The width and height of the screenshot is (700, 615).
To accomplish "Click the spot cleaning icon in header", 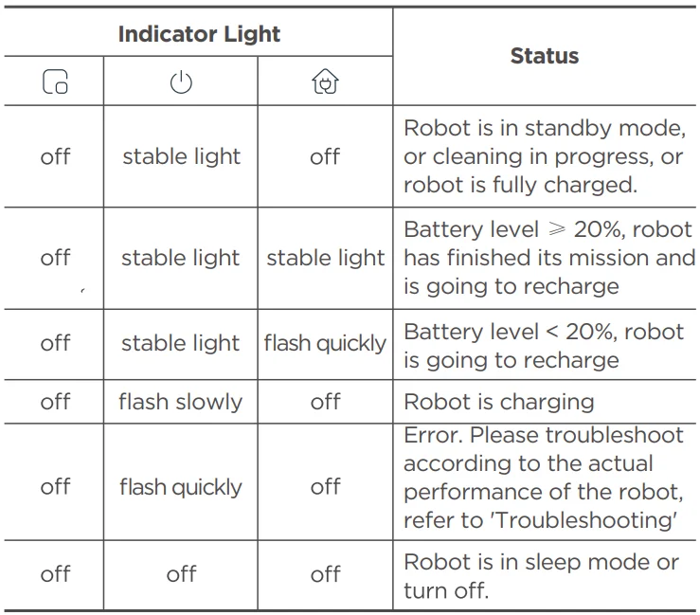I will [55, 82].
